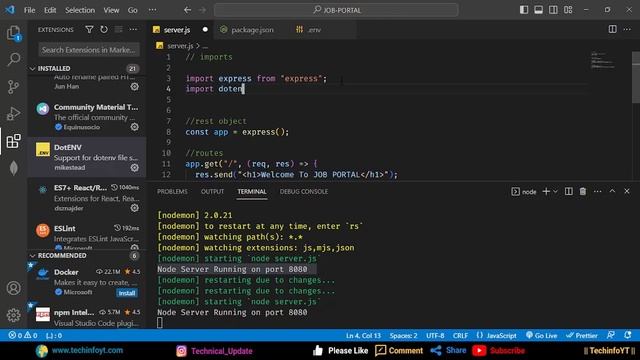Viewport: 640px width, 360px height.
Task: Refresh the extensions list
Action: point(104,29)
